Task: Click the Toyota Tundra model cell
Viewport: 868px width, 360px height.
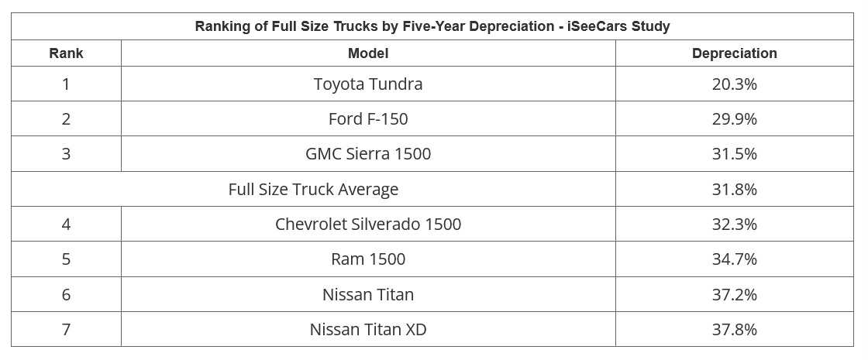Action: pyautogui.click(x=368, y=84)
